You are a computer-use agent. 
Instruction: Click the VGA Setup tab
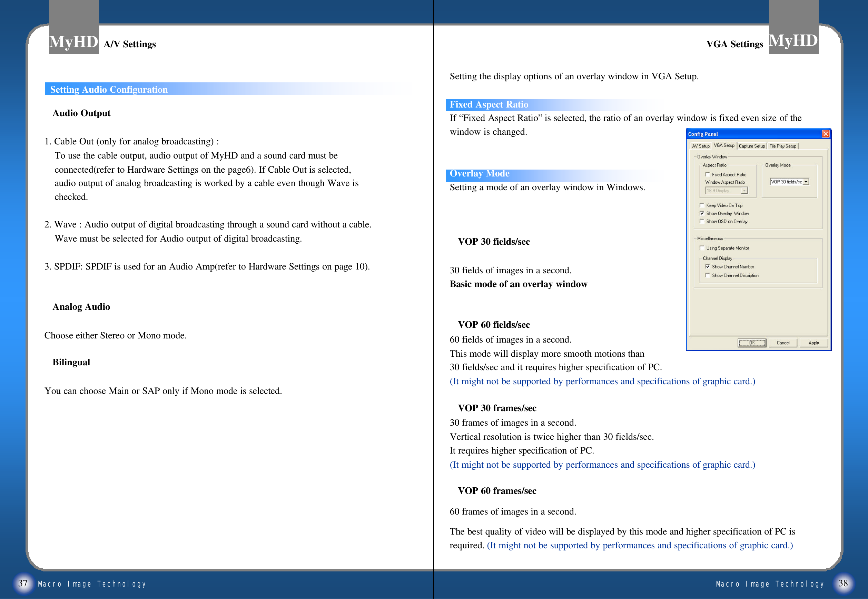click(x=724, y=145)
